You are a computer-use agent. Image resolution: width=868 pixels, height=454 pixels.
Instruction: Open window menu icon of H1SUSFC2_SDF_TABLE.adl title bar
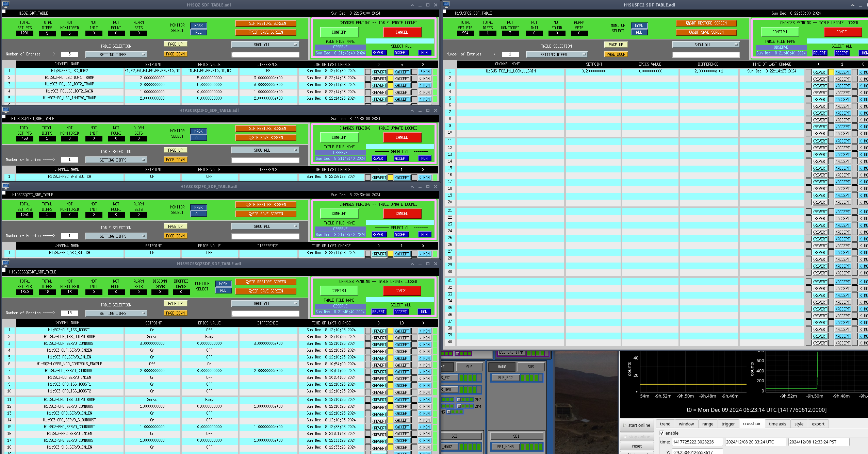click(x=446, y=5)
